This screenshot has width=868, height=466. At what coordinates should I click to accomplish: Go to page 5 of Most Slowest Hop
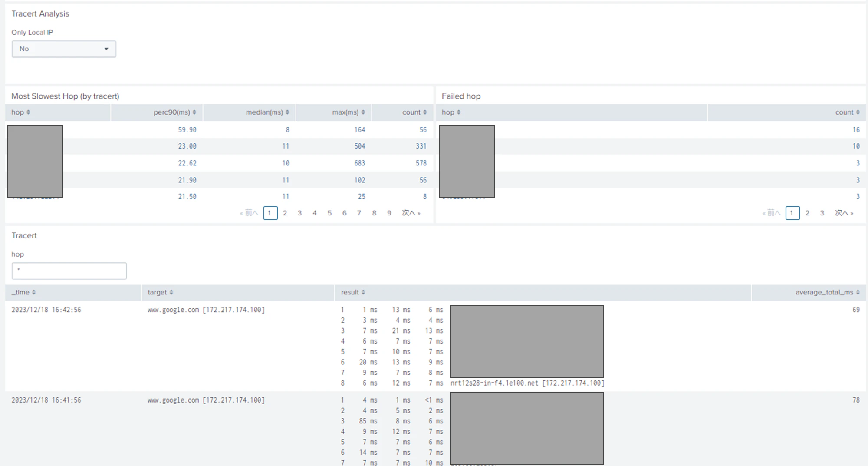pyautogui.click(x=329, y=213)
